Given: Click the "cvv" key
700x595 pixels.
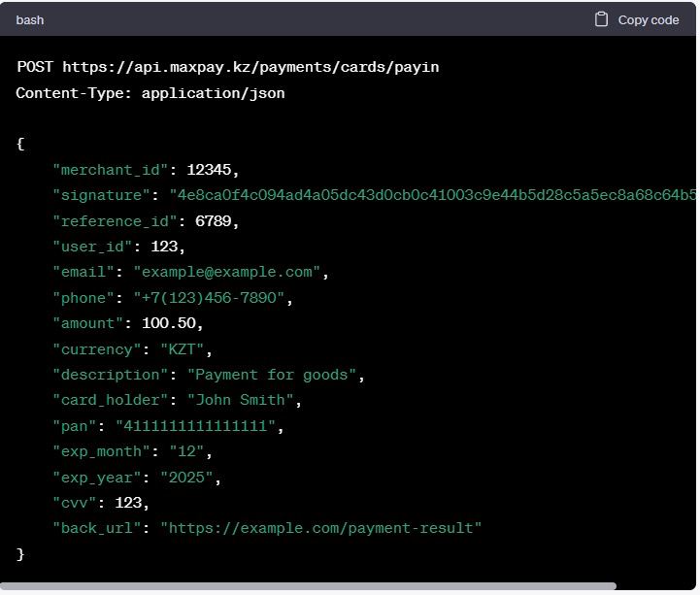Looking at the screenshot, I should tap(75, 503).
